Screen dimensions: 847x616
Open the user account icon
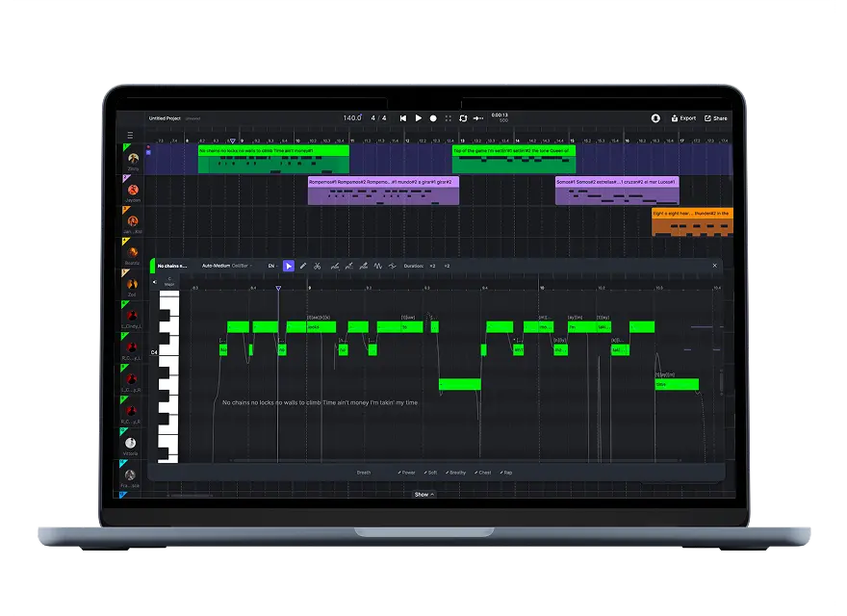pyautogui.click(x=655, y=118)
